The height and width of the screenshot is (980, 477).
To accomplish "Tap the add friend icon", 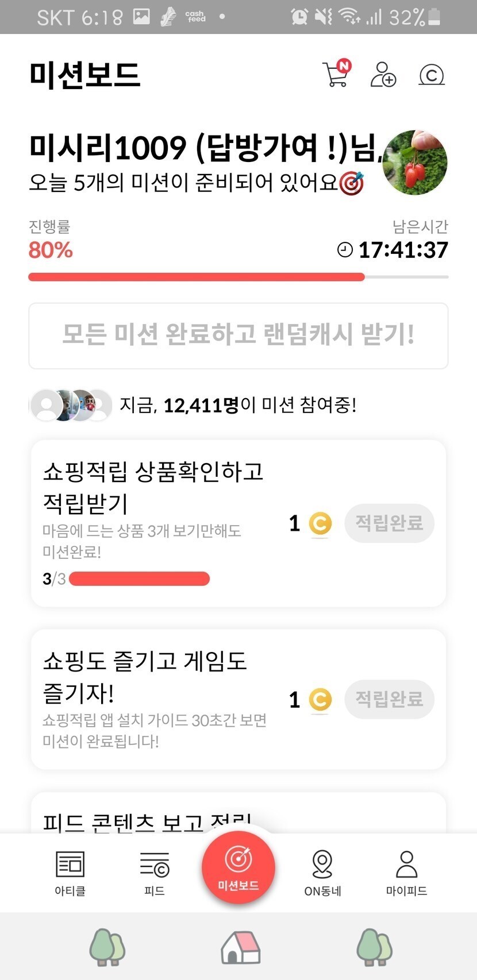I will (383, 75).
